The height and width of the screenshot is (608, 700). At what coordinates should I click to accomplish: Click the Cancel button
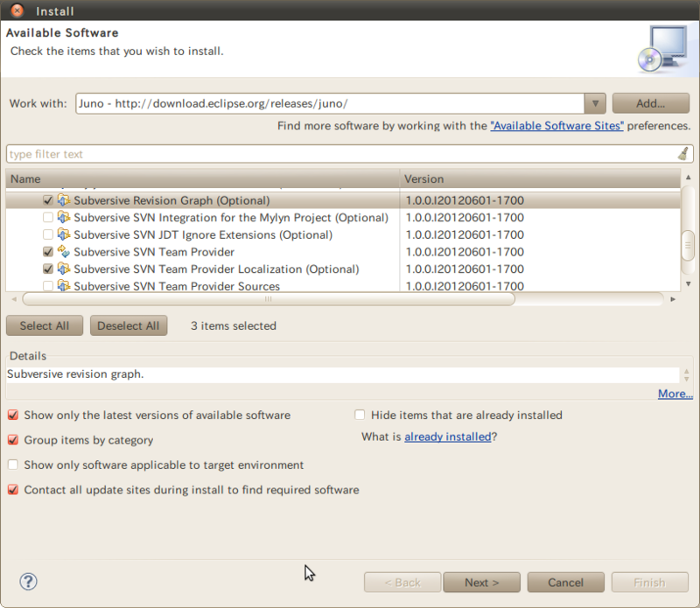click(565, 583)
